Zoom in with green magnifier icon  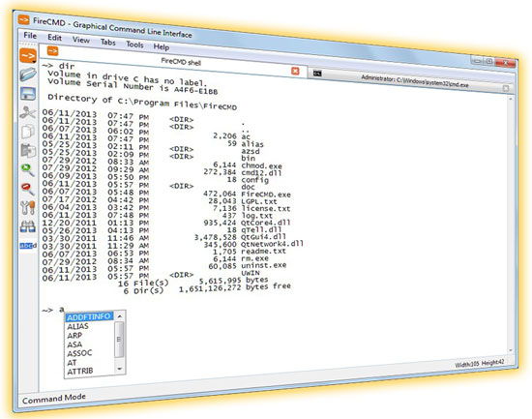pos(28,169)
